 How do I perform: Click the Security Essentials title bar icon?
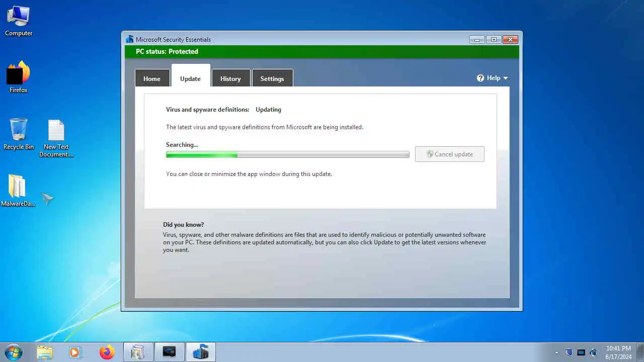click(130, 39)
